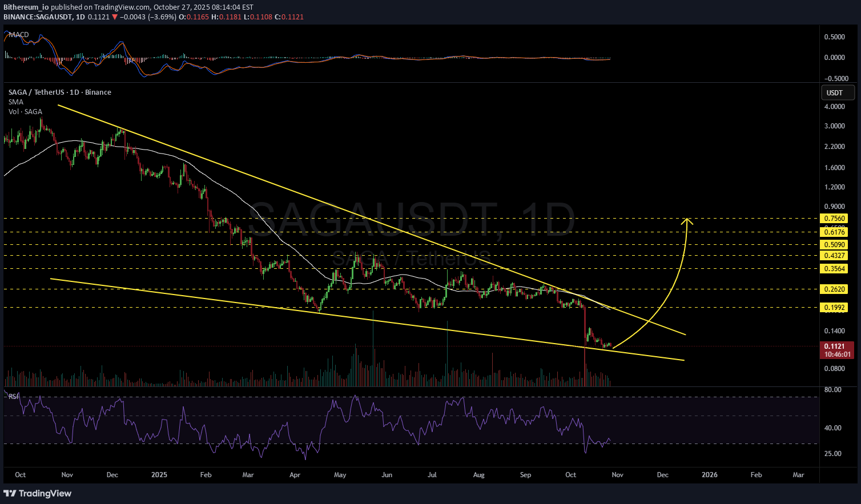Select the RSI indicator label
The image size is (861, 504).
(x=13, y=396)
